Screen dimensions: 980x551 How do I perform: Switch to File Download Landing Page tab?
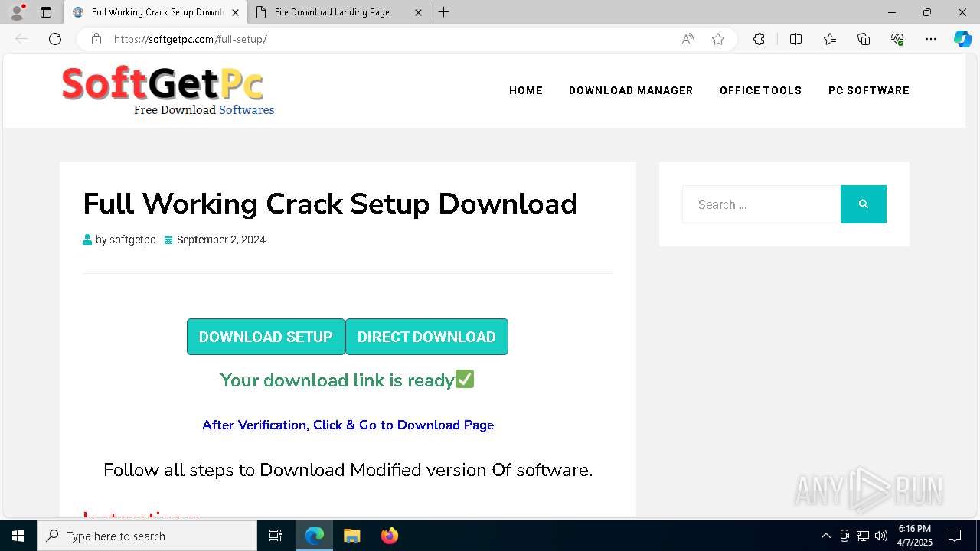tap(332, 12)
